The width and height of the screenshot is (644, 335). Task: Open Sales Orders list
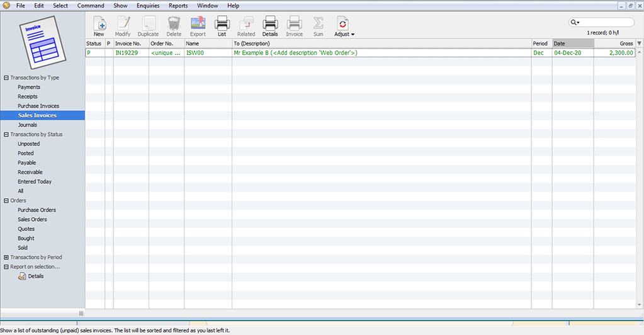pyautogui.click(x=32, y=220)
